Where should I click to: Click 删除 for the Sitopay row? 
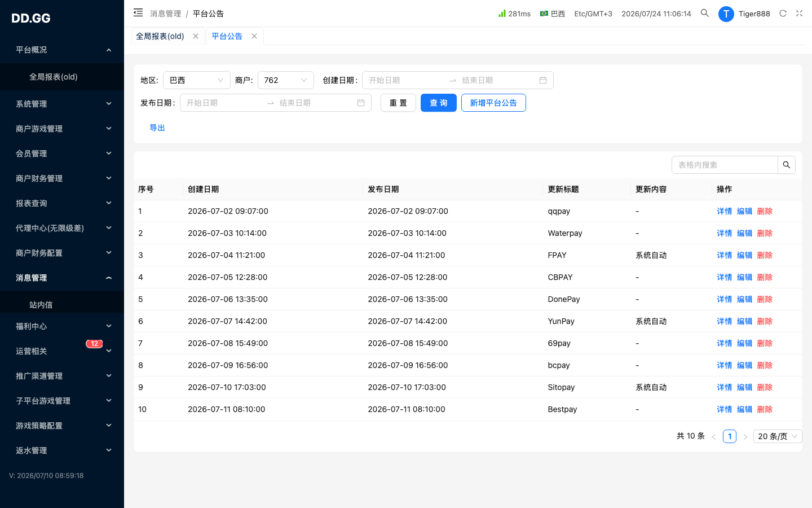[x=765, y=387]
